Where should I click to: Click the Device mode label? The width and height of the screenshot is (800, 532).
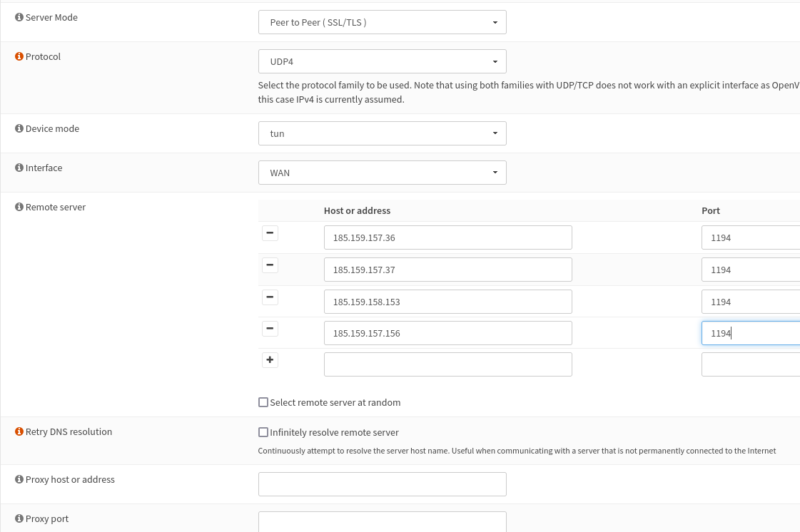pos(53,128)
